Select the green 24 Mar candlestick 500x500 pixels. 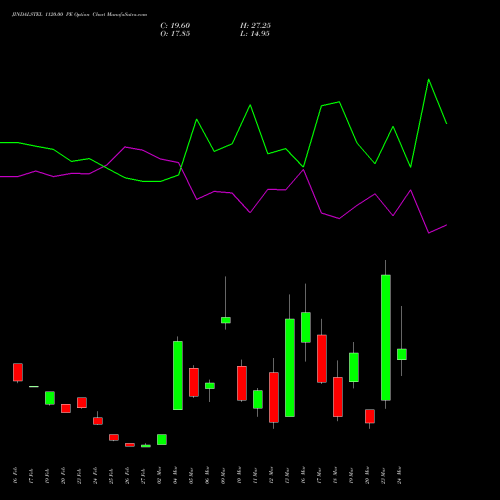[x=402, y=354]
